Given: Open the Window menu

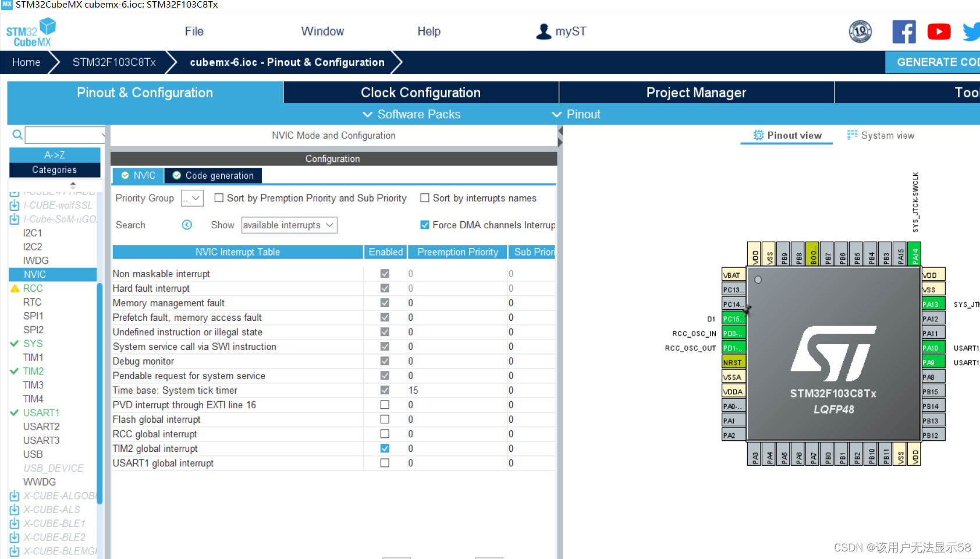Looking at the screenshot, I should pyautogui.click(x=322, y=31).
